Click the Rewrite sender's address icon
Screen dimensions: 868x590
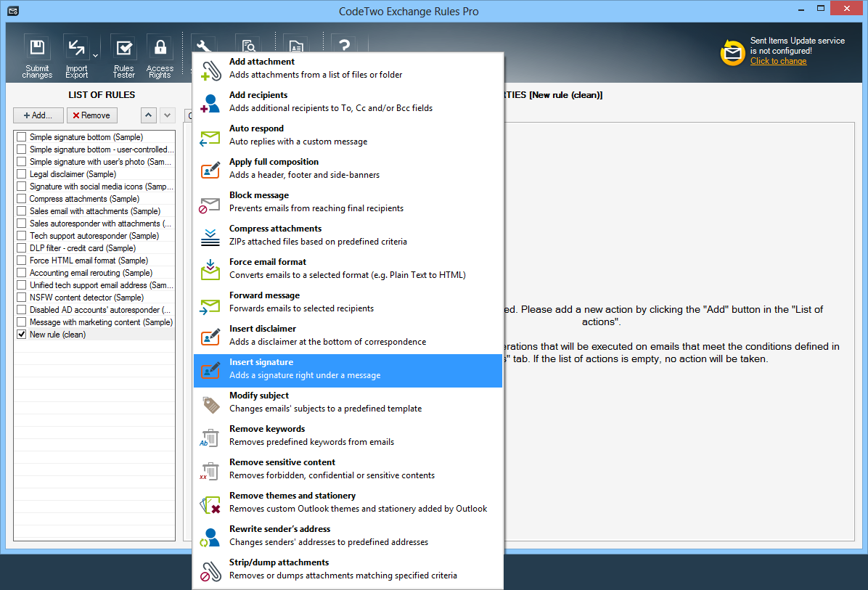tap(210, 538)
